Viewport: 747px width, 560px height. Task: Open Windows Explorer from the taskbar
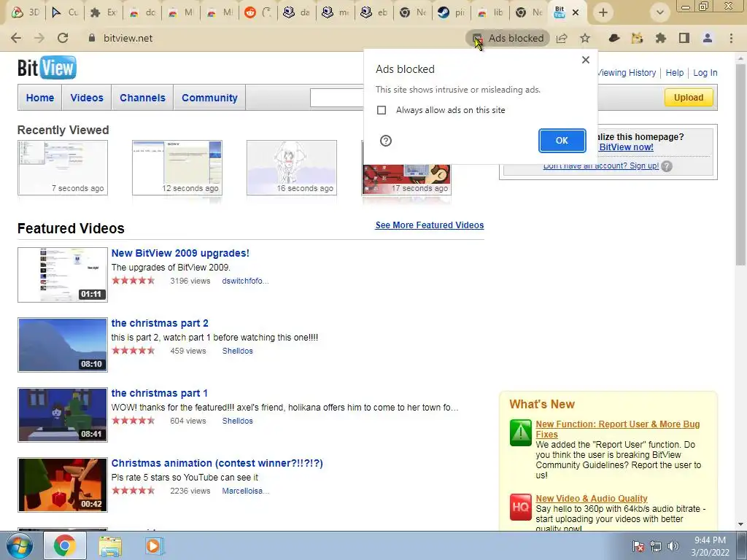[x=109, y=546]
